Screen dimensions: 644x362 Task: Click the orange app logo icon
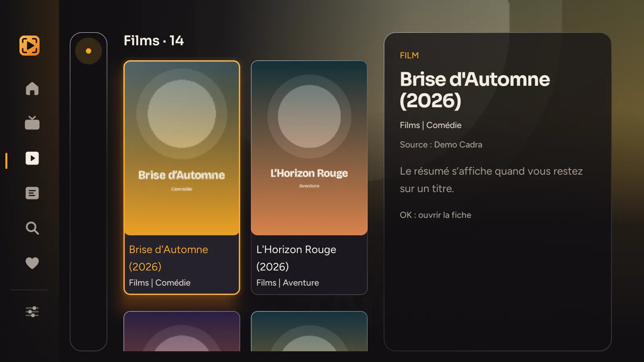[x=29, y=45]
